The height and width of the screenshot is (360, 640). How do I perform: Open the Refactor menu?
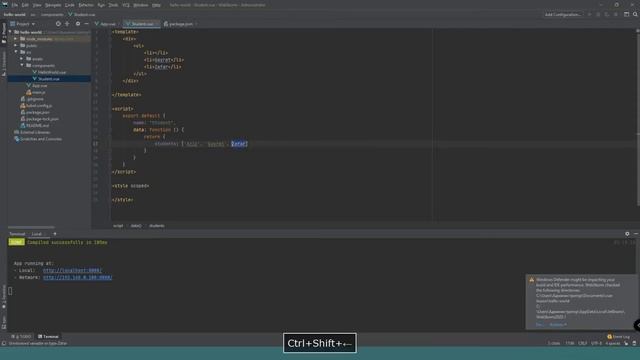coord(86,5)
